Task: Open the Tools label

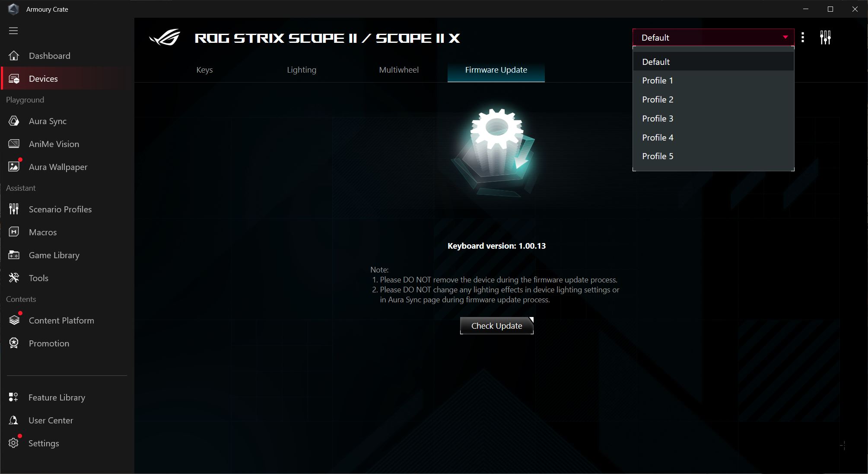Action: click(38, 278)
